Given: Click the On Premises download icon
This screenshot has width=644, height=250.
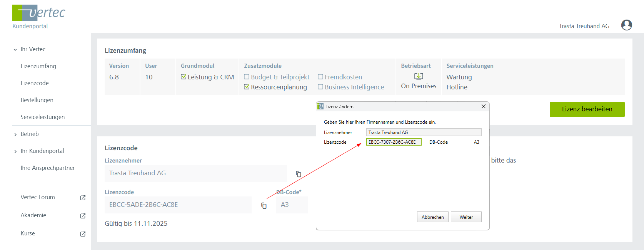Looking at the screenshot, I should coord(419,76).
